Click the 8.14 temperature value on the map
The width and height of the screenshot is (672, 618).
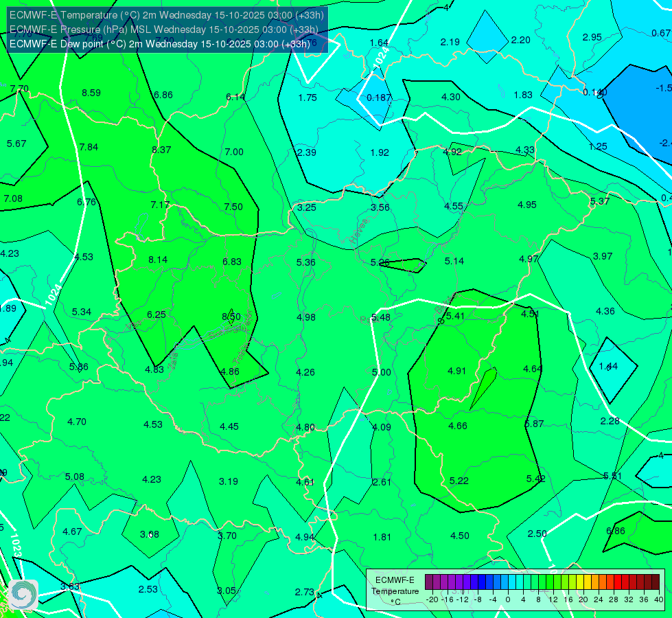point(158,260)
